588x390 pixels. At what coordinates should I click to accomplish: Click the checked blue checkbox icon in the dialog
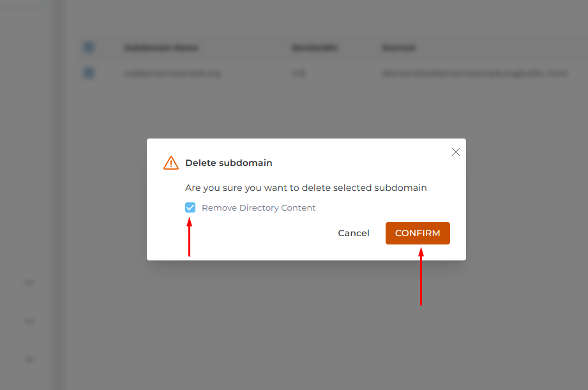pyautogui.click(x=190, y=207)
